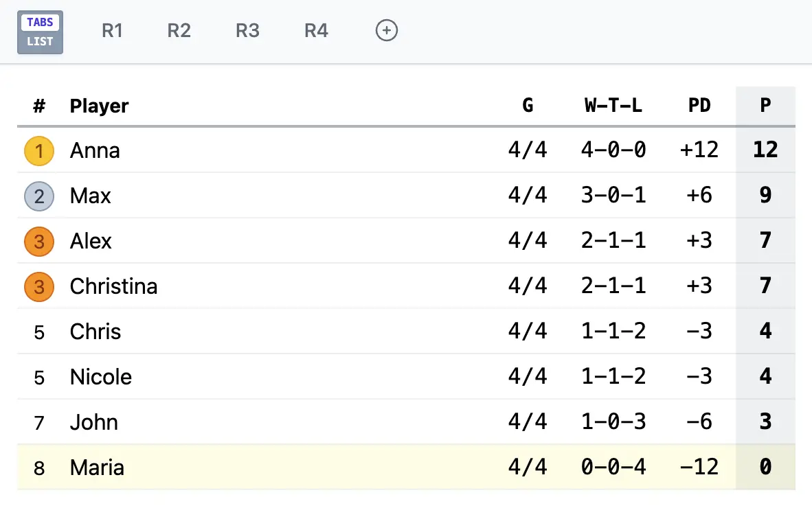Click the plus icon to add round
Screen dimensions: 812x508
click(x=387, y=31)
